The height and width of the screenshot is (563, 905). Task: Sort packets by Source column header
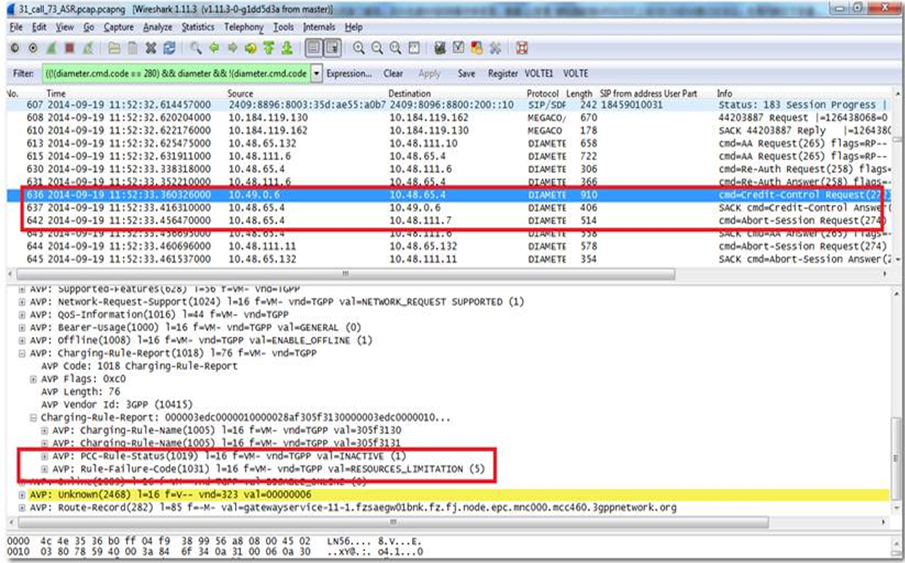click(x=240, y=93)
